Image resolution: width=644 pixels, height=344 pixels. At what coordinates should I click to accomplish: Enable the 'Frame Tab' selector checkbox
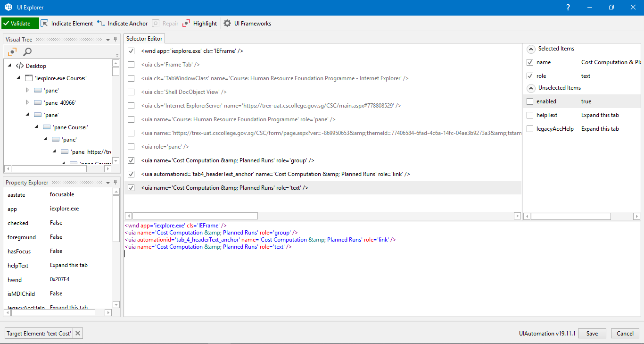pyautogui.click(x=131, y=65)
